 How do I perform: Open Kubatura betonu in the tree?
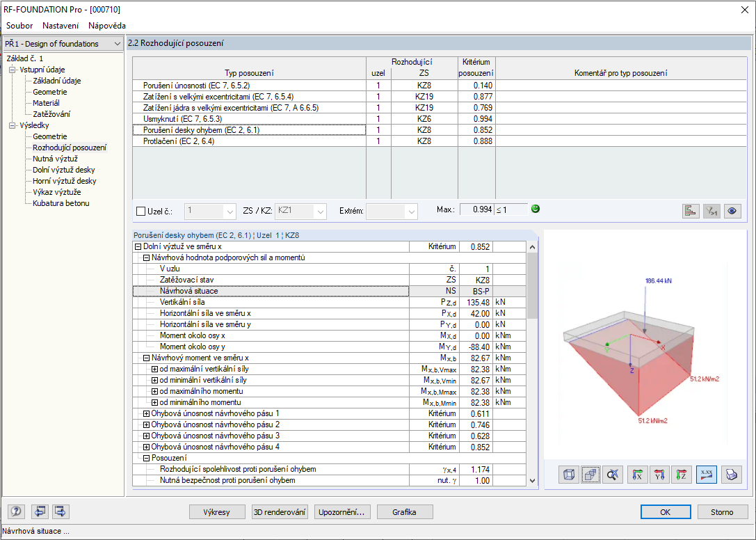point(61,203)
